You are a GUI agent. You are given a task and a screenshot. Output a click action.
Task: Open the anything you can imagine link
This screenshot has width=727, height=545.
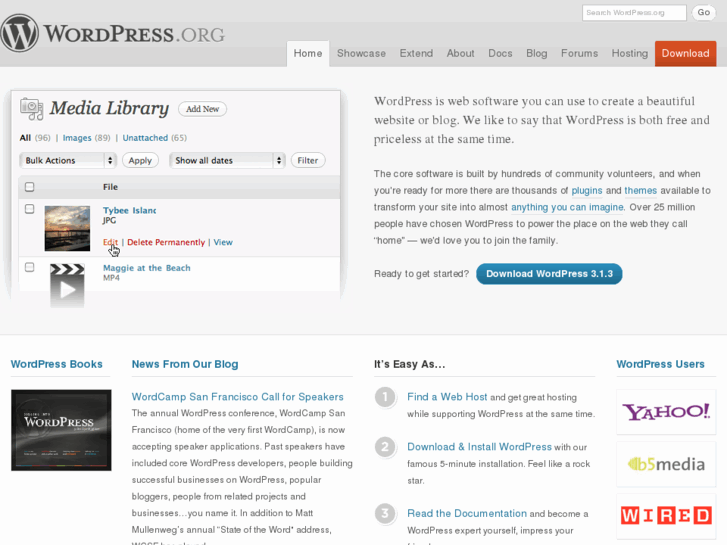coord(567,207)
